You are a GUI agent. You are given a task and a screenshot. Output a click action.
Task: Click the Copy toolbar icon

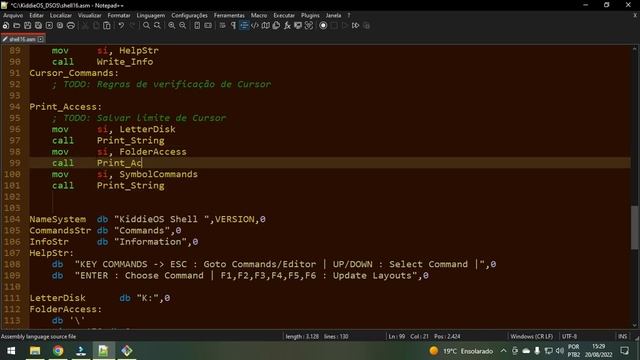96,25
